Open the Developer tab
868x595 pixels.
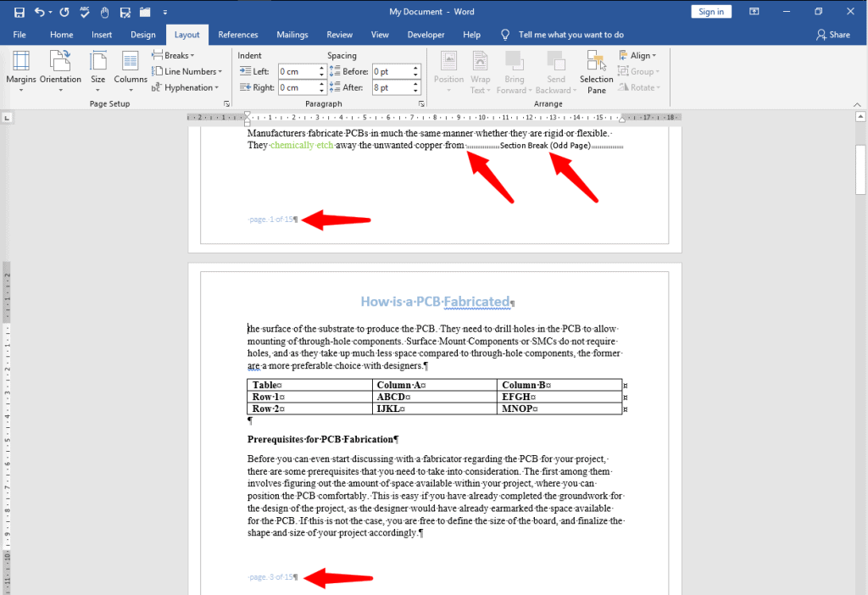click(426, 34)
